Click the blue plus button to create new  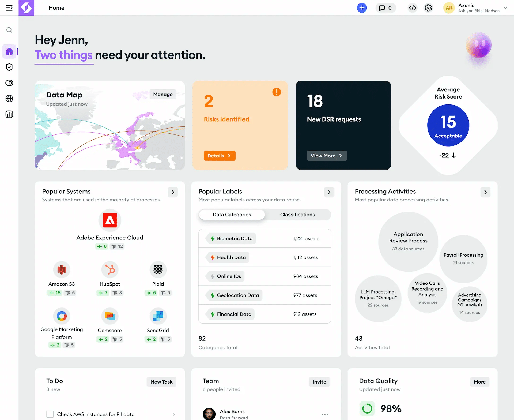coord(362,8)
